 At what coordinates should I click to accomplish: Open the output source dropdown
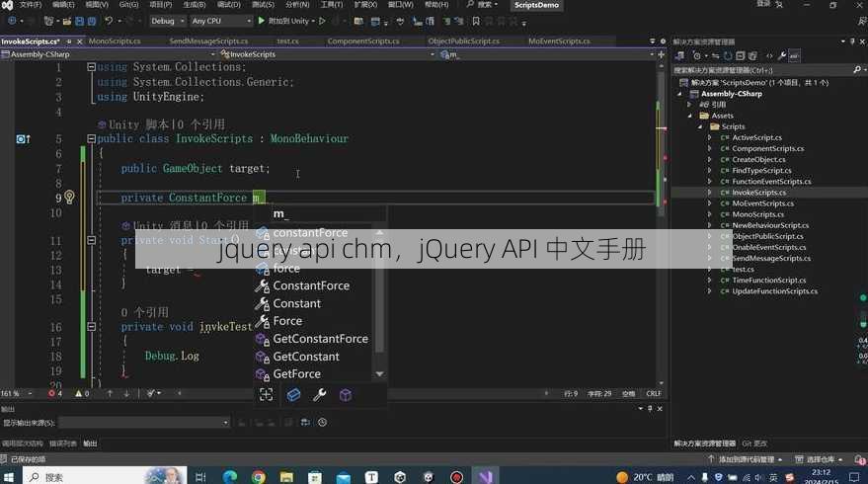[144, 423]
